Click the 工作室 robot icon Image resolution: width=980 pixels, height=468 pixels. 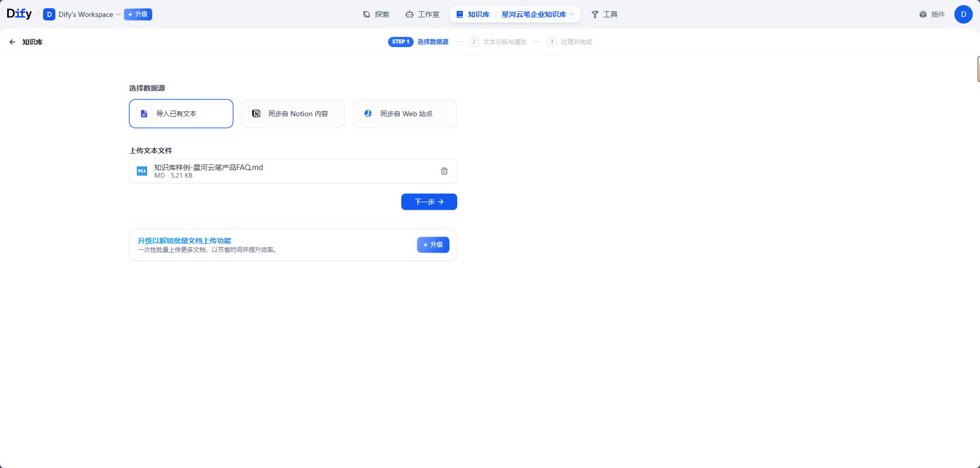[410, 14]
